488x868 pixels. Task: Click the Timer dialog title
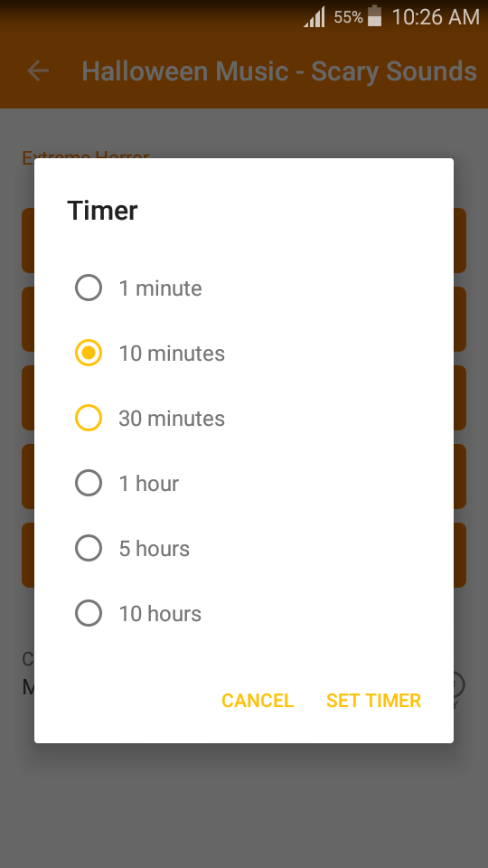(x=102, y=211)
